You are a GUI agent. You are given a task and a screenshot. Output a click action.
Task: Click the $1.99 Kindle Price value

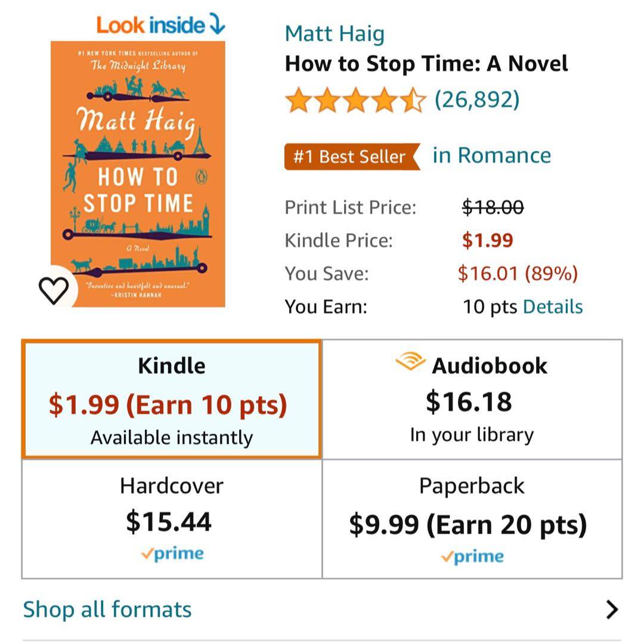pyautogui.click(x=487, y=240)
